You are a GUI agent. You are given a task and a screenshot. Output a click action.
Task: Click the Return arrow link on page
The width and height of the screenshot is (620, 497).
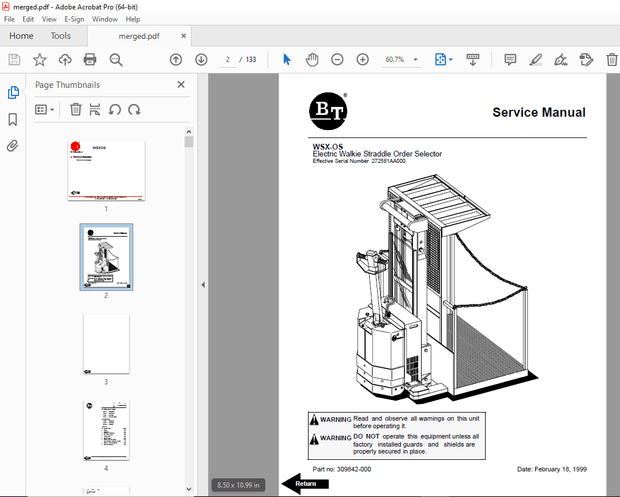[x=305, y=484]
